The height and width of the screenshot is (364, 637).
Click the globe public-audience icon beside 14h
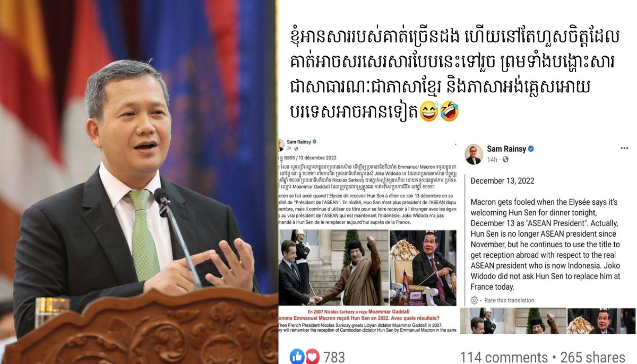[505, 160]
